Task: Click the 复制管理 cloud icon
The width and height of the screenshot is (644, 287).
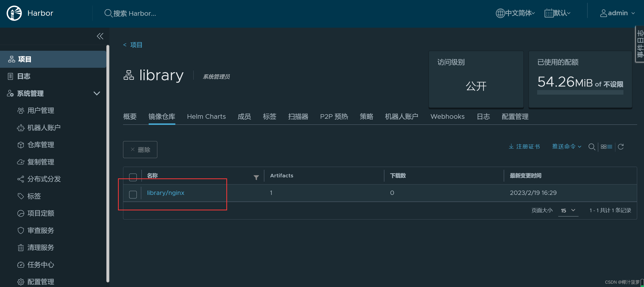Action: coord(21,162)
